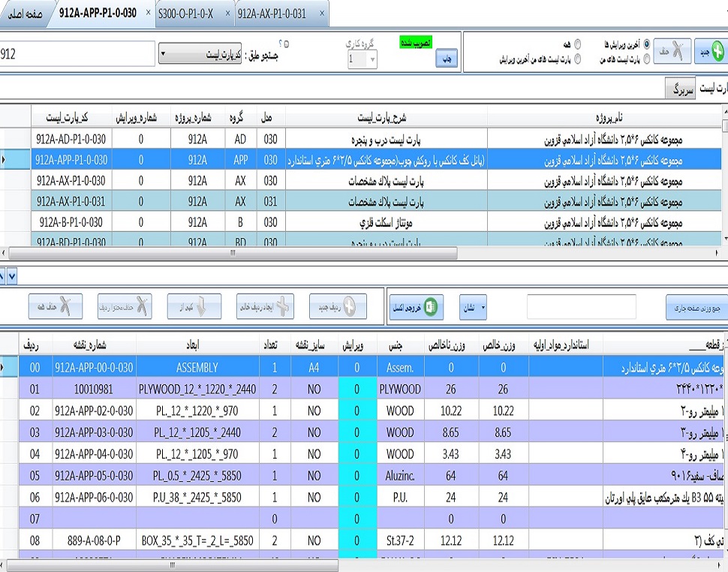Click the حذف همه (delete all) X button
This screenshot has width=728, height=572.
coord(56,306)
